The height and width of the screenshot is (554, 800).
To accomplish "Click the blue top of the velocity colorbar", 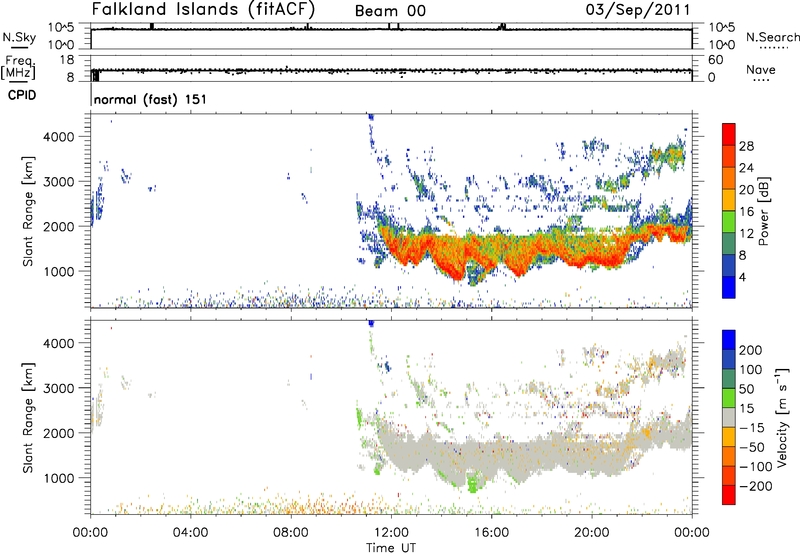I will 729,340.
